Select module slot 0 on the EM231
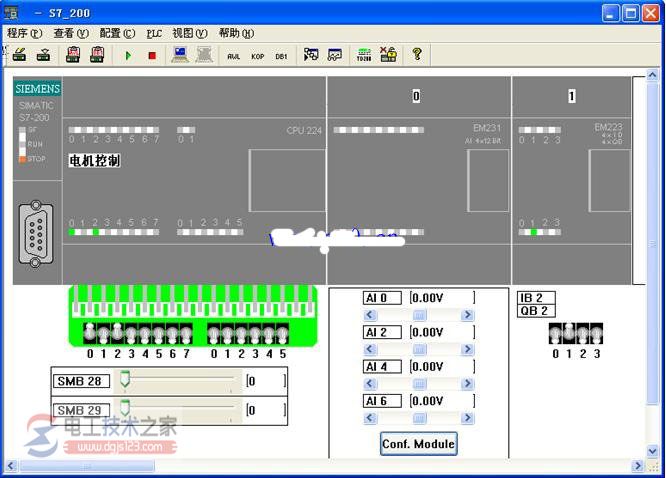 416,96
